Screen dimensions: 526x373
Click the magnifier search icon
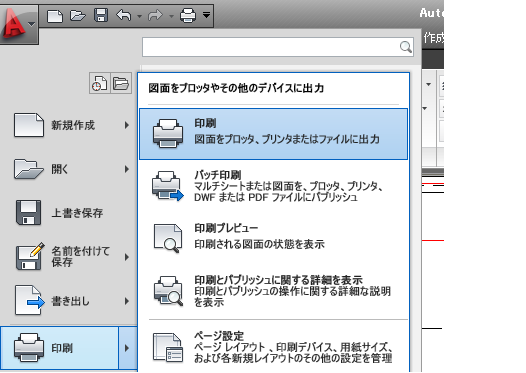pyautogui.click(x=406, y=47)
